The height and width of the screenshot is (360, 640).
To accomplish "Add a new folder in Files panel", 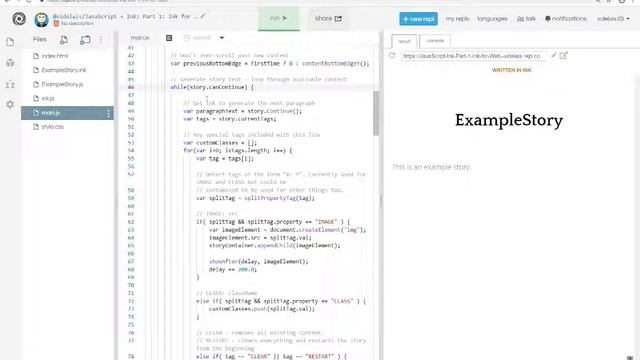I will [x=85, y=40].
